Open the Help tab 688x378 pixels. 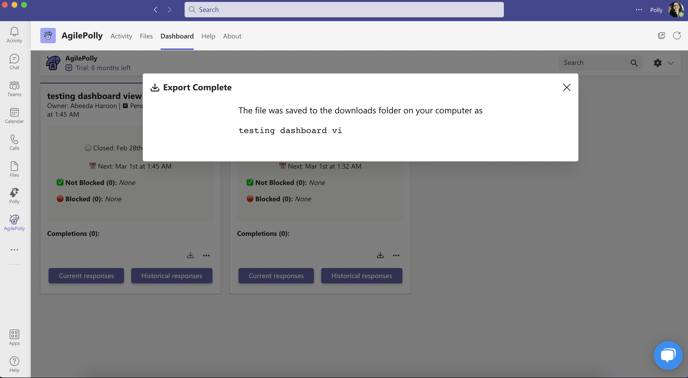pos(208,36)
